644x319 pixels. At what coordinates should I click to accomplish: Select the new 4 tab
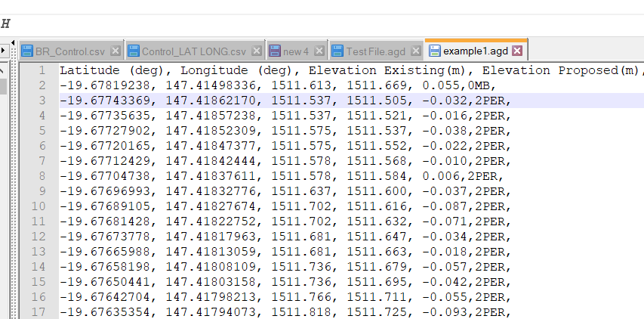(295, 51)
